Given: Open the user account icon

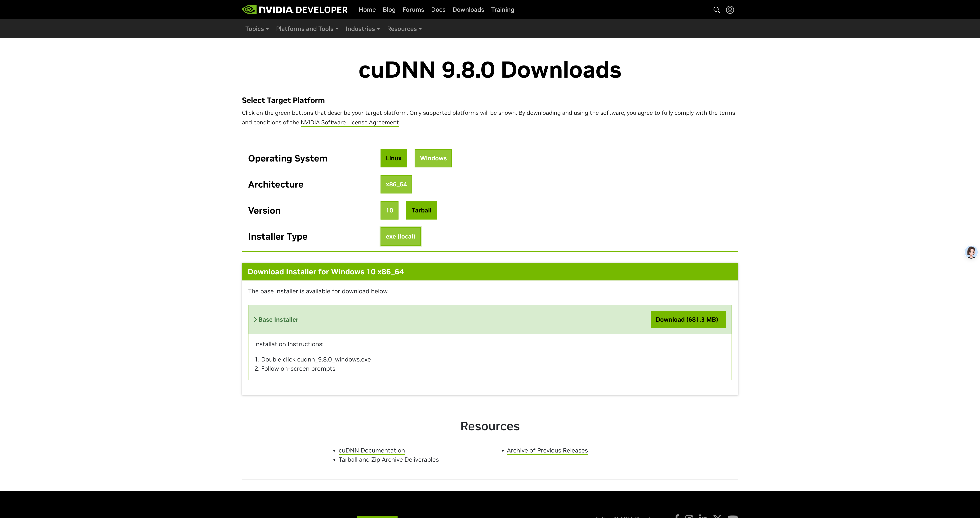Looking at the screenshot, I should pyautogui.click(x=730, y=10).
